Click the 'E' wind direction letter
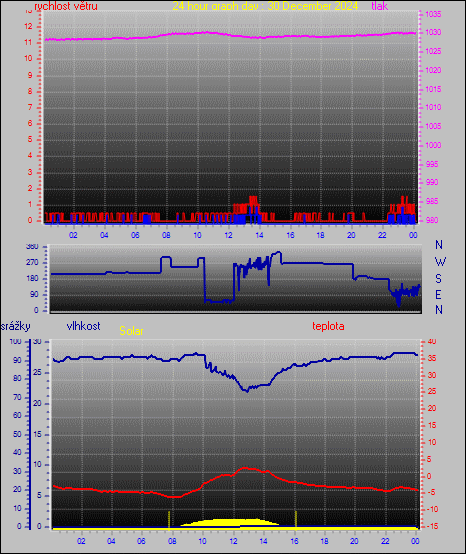This screenshot has width=466, height=554. pos(438,295)
